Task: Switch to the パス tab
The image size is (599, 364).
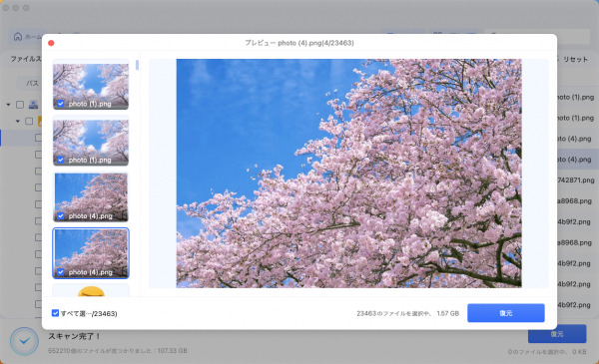Action: pos(32,83)
